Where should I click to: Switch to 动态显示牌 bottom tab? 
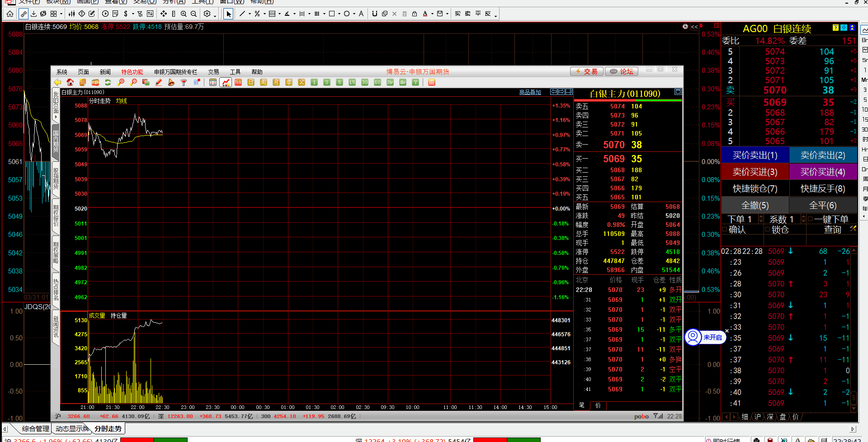(x=72, y=428)
